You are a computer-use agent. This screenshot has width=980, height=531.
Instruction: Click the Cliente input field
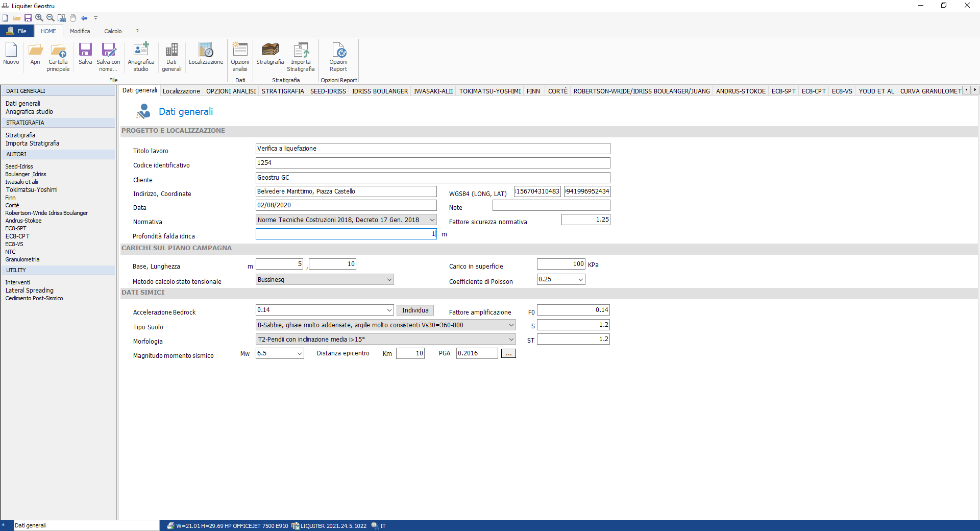point(433,178)
